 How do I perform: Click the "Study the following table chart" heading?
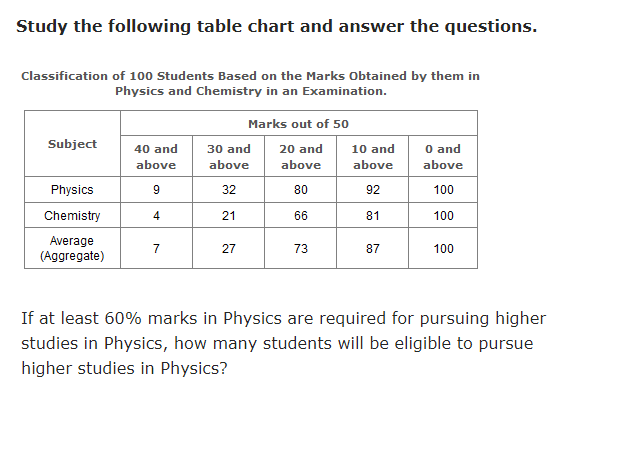[x=277, y=26]
